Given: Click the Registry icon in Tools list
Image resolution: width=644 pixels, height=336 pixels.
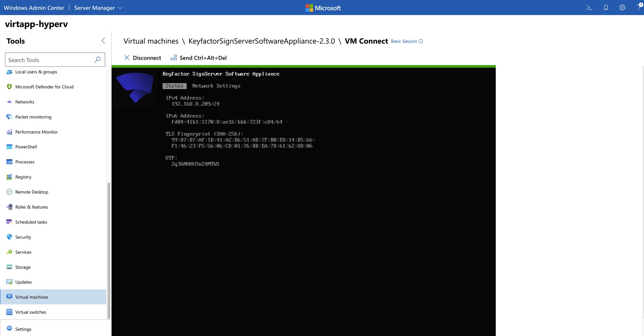Looking at the screenshot, I should click(9, 177).
